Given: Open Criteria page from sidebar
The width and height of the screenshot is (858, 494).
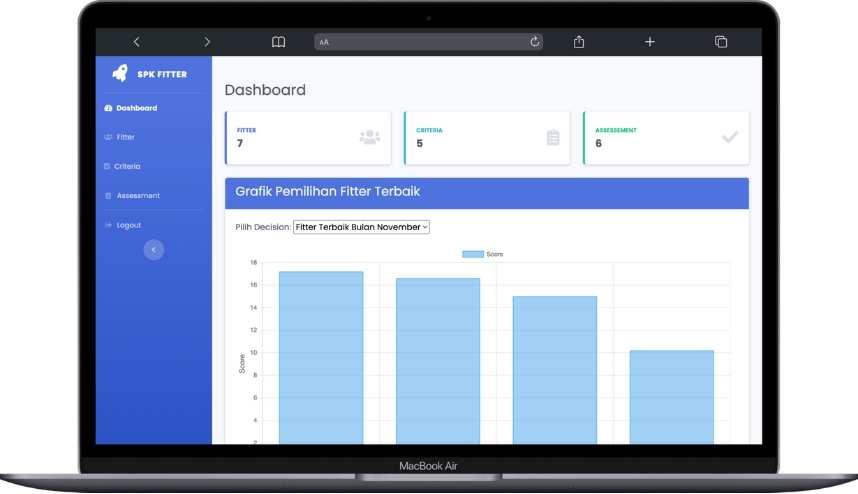Looking at the screenshot, I should click(x=127, y=166).
